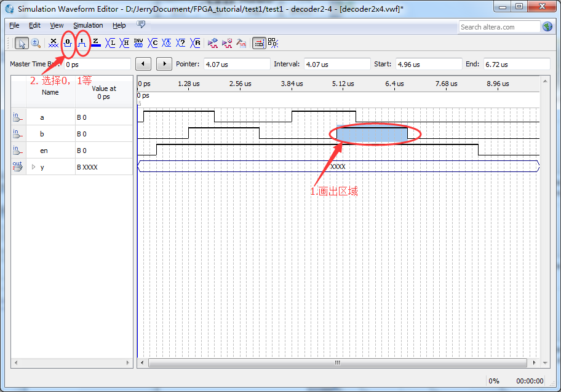Force selected waveform to 0
This screenshot has height=392, width=561.
click(66, 43)
